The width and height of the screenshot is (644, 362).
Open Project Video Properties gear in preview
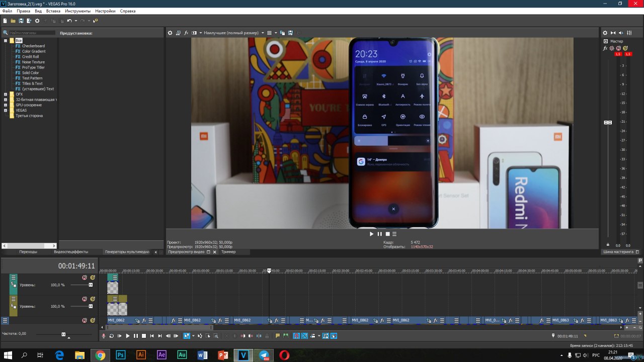click(x=170, y=33)
